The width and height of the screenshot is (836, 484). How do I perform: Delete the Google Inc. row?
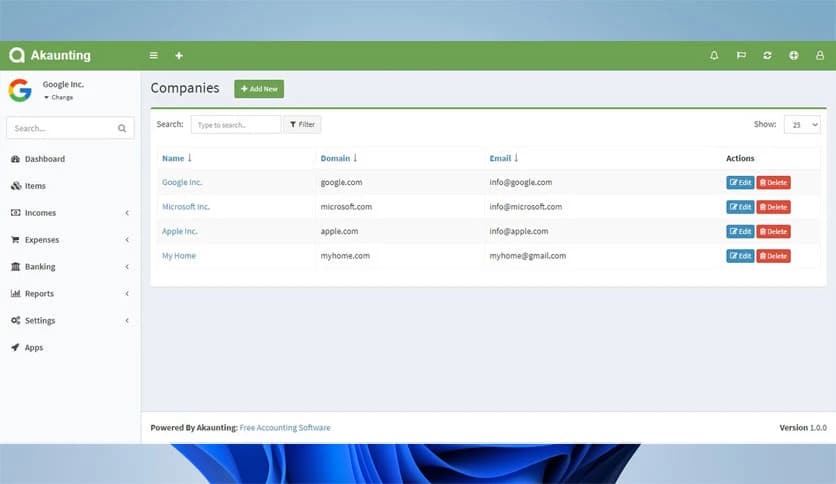(773, 182)
